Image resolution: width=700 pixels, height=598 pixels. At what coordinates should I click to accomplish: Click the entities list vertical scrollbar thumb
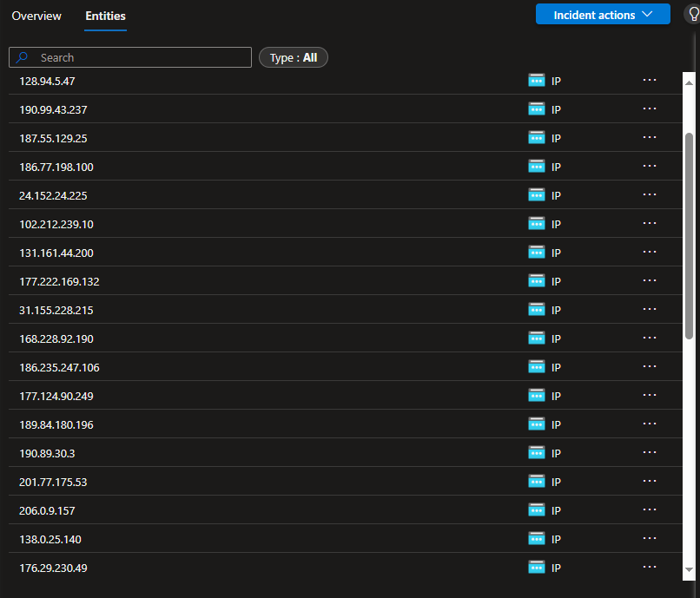click(x=689, y=234)
